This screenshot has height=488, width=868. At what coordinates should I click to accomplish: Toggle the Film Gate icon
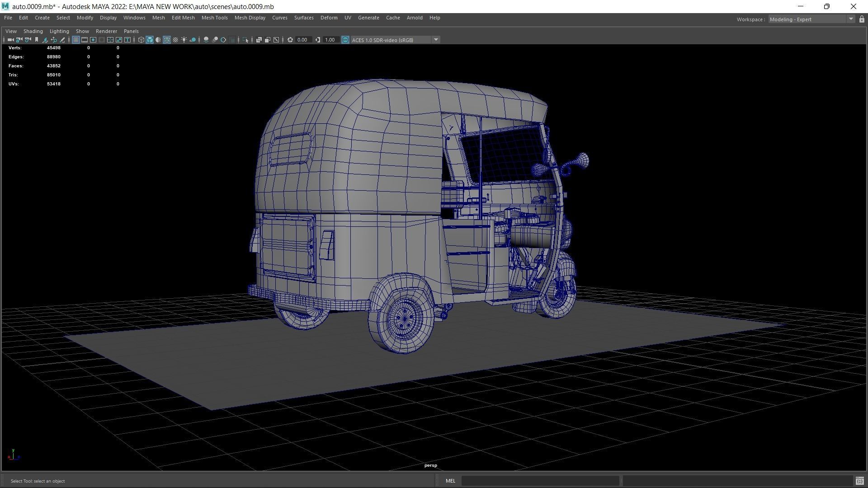point(85,40)
